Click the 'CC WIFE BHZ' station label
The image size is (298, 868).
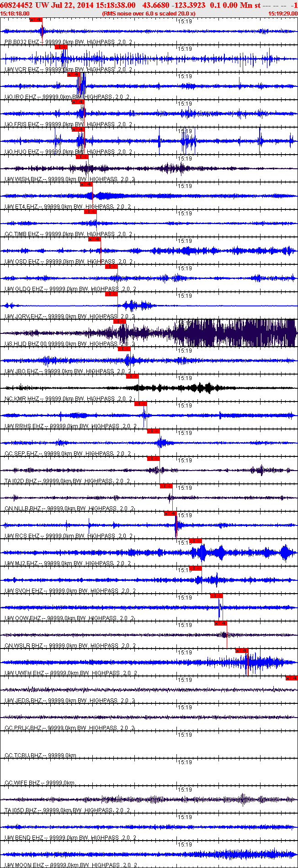click(22, 783)
